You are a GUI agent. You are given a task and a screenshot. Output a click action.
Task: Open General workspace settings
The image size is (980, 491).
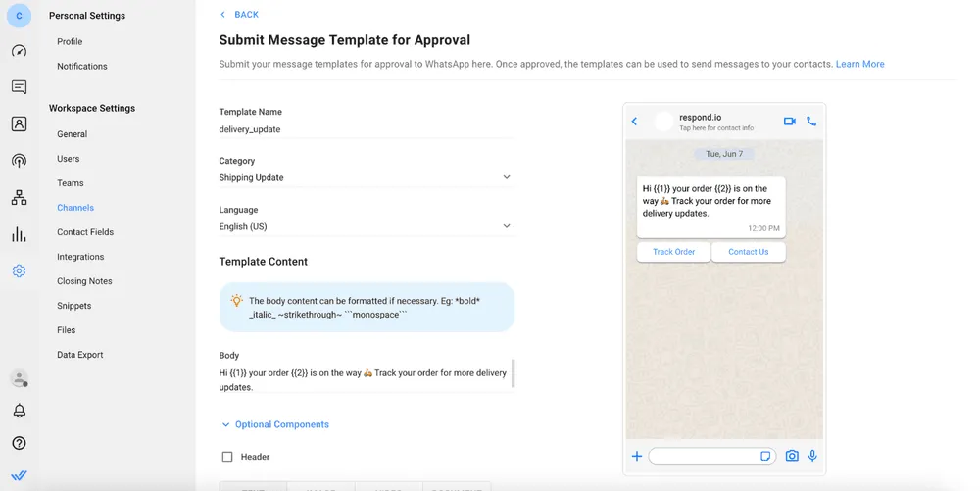pyautogui.click(x=72, y=133)
